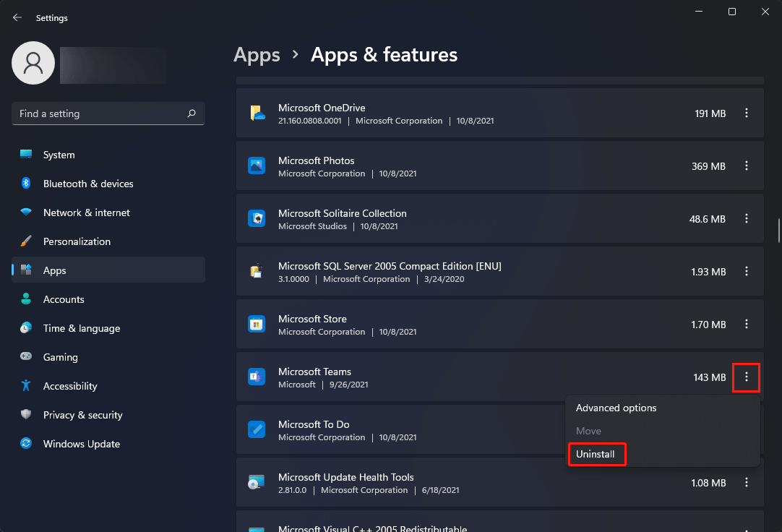The image size is (782, 532).
Task: Select the Microsoft Solitaire Collection name
Action: tap(342, 213)
